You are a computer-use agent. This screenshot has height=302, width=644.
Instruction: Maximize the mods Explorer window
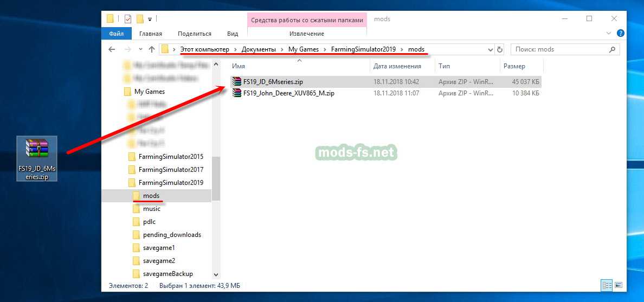point(589,19)
